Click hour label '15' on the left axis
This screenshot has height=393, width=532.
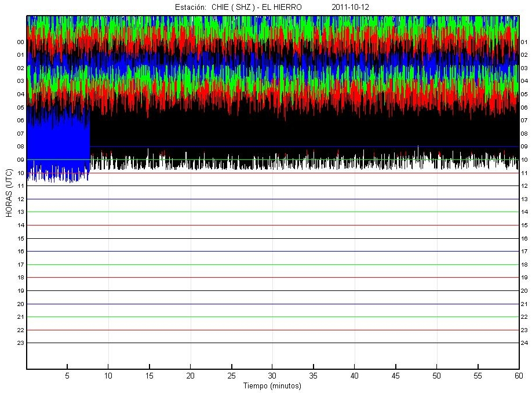click(21, 239)
